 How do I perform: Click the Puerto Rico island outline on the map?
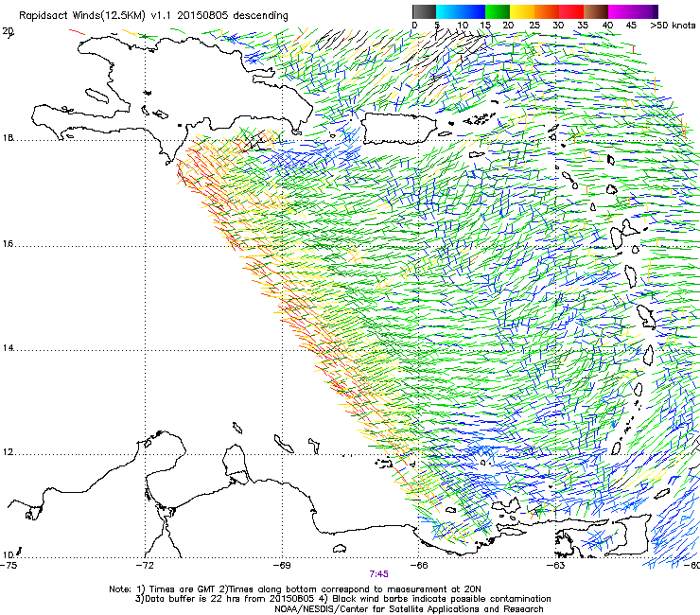(x=398, y=128)
